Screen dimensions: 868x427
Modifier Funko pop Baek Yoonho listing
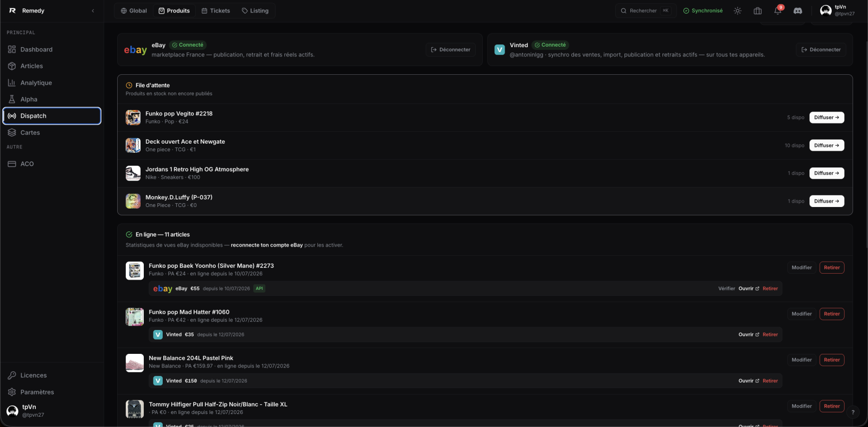(802, 268)
